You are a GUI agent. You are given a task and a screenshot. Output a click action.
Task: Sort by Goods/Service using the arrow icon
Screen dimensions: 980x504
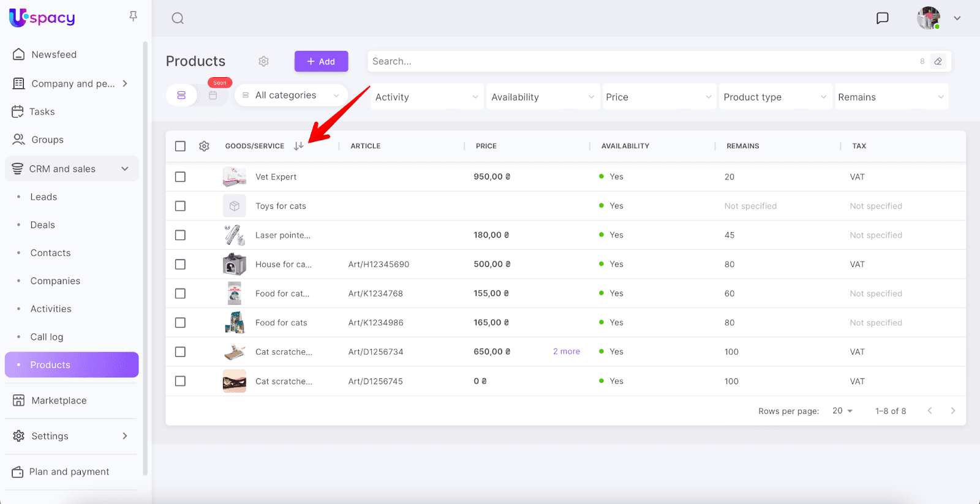(298, 146)
